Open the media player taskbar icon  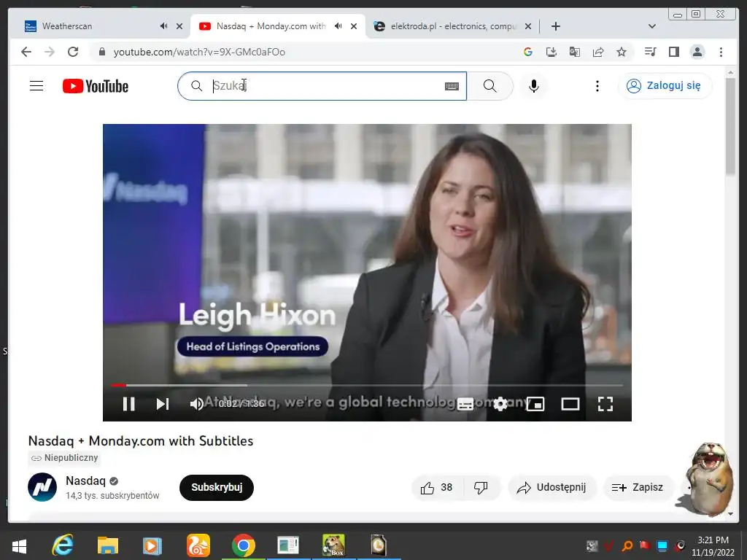tap(152, 545)
